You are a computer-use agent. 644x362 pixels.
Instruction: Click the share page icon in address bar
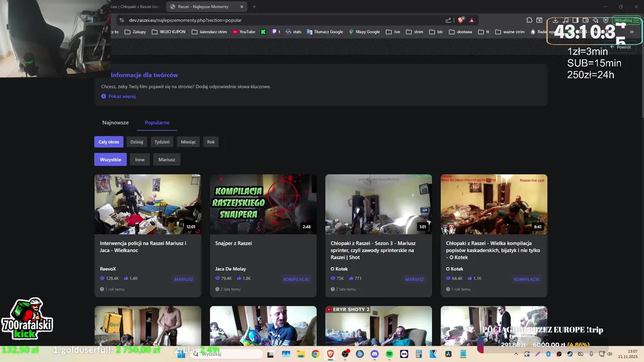(448, 20)
